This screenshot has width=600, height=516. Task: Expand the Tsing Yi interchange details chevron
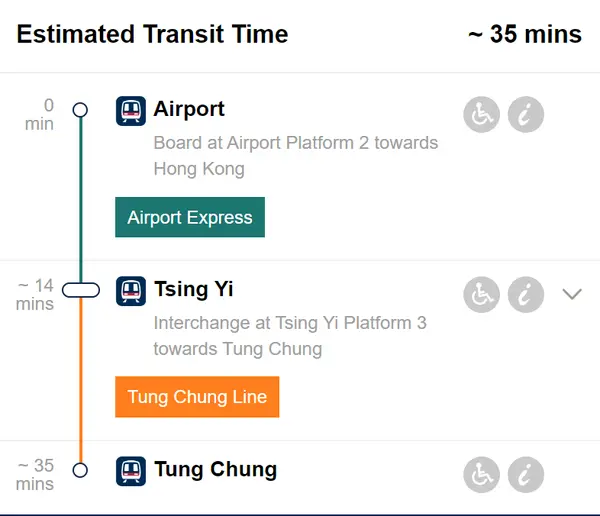coord(572,294)
